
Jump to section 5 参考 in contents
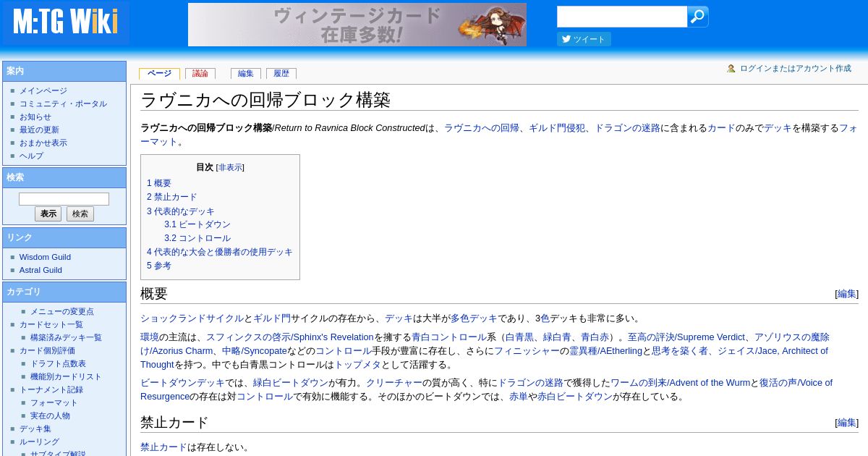point(159,266)
